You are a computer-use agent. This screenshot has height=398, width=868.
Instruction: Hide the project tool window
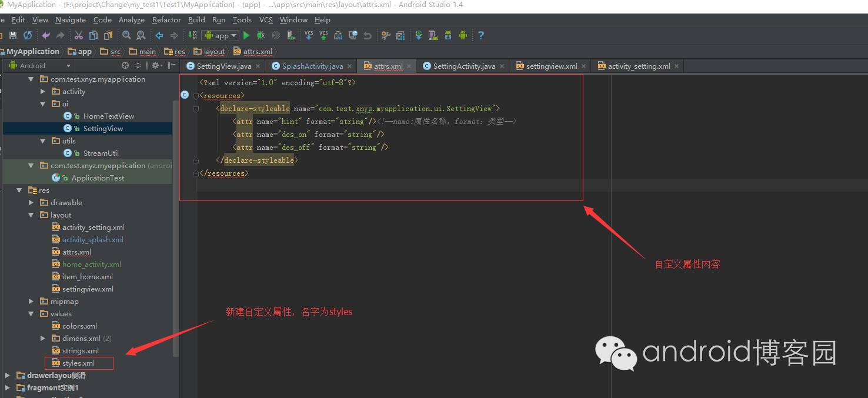click(171, 66)
